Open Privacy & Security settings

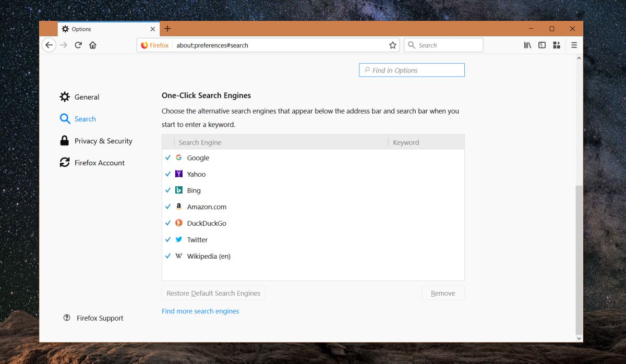pyautogui.click(x=96, y=141)
